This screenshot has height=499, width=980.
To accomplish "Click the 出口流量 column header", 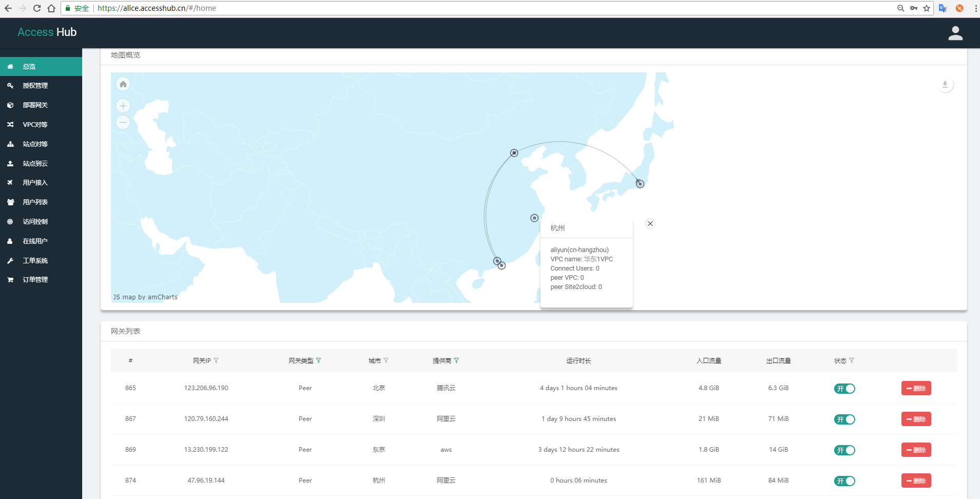I will pyautogui.click(x=779, y=361).
